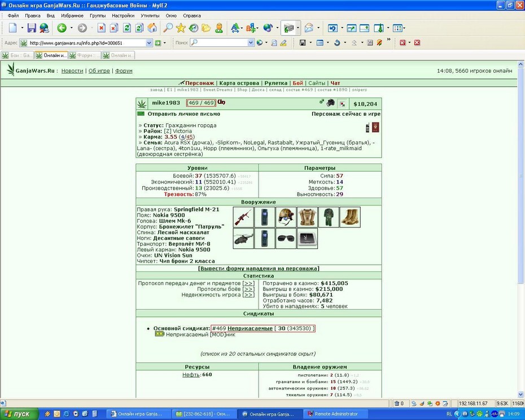Switch to the Форум browser tab

click(85, 55)
